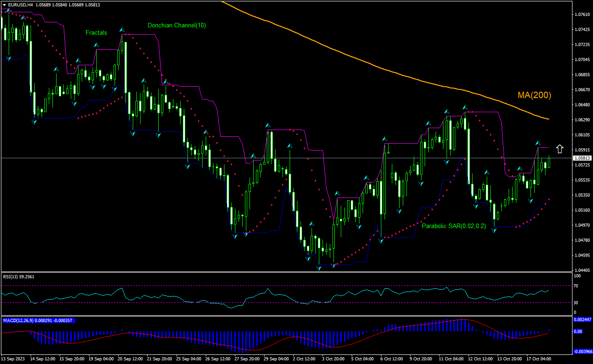Click the orange MA(200) label
593x364 pixels.
pyautogui.click(x=534, y=95)
